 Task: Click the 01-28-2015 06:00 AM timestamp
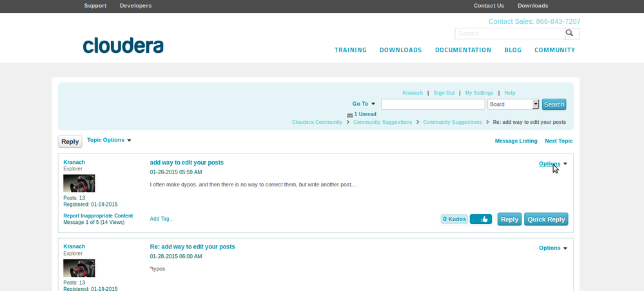click(x=176, y=256)
